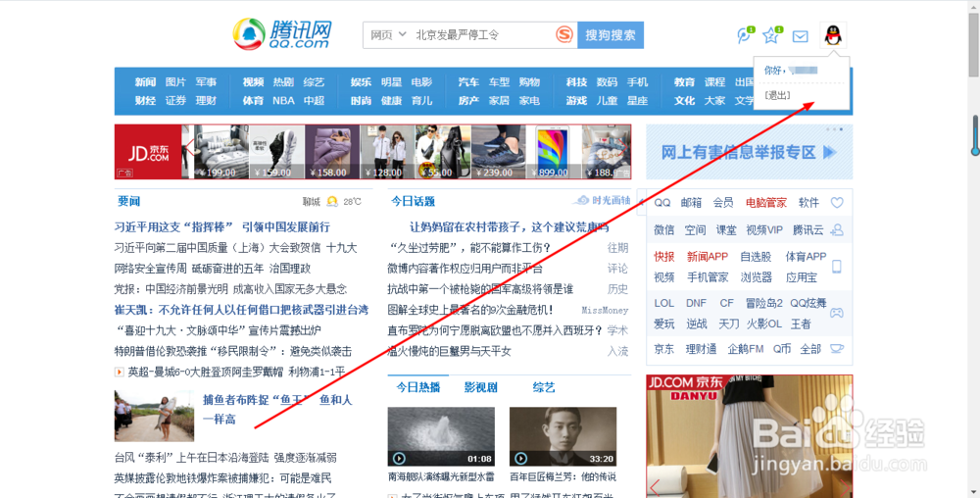Click the heart icon in the services panel
Image resolution: width=980 pixels, height=498 pixels.
(x=837, y=203)
